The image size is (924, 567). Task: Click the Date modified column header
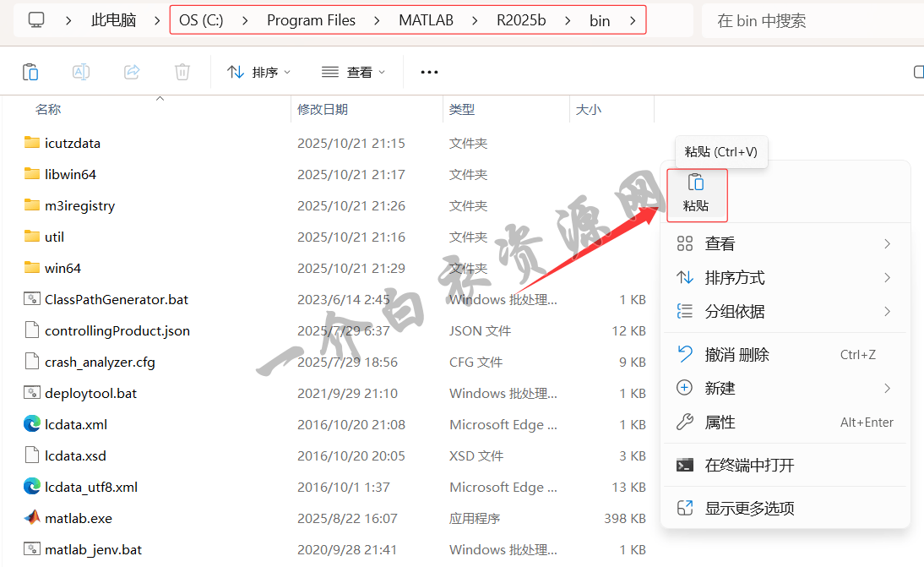(323, 109)
